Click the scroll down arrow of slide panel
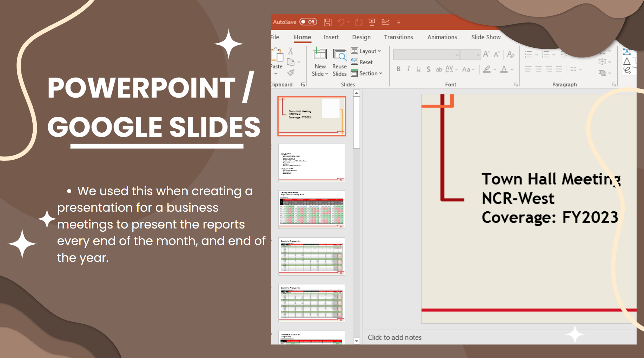This screenshot has height=358, width=644. tap(357, 341)
